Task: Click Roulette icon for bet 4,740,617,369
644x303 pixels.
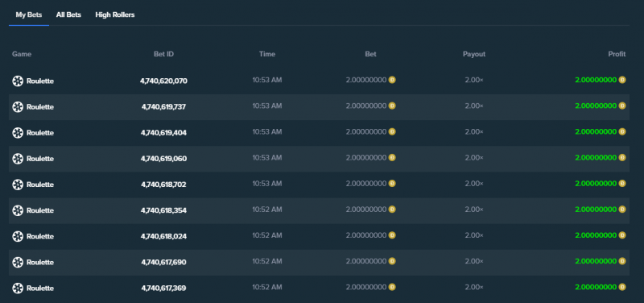Action: (18, 288)
